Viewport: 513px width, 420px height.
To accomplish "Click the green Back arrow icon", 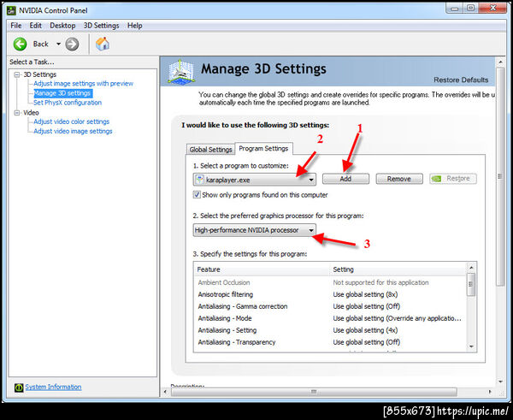I will pyautogui.click(x=20, y=44).
